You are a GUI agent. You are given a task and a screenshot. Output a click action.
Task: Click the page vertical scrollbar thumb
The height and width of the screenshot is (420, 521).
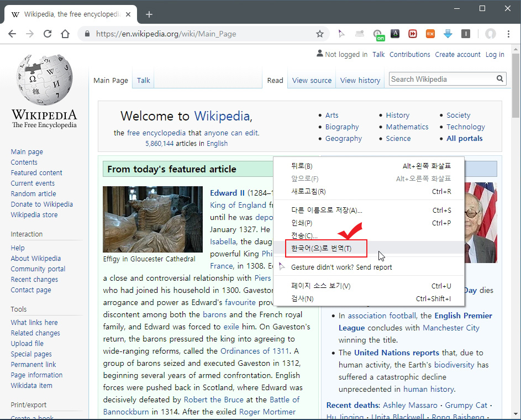(515, 86)
